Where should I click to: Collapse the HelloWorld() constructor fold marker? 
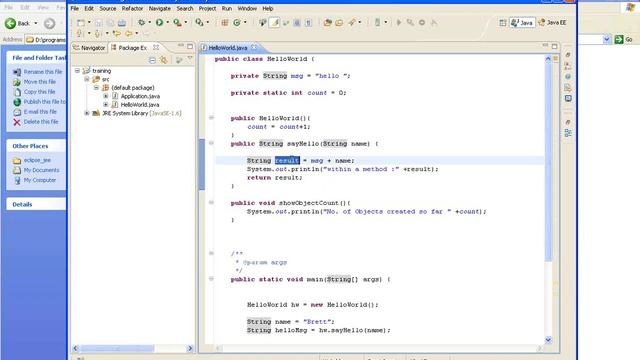(211, 118)
